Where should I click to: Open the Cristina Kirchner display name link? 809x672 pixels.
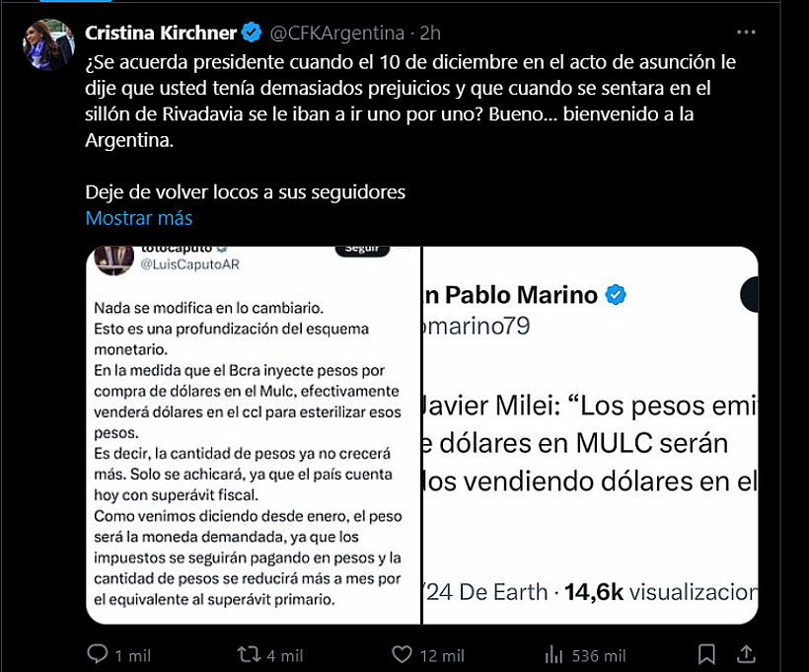pyautogui.click(x=161, y=33)
